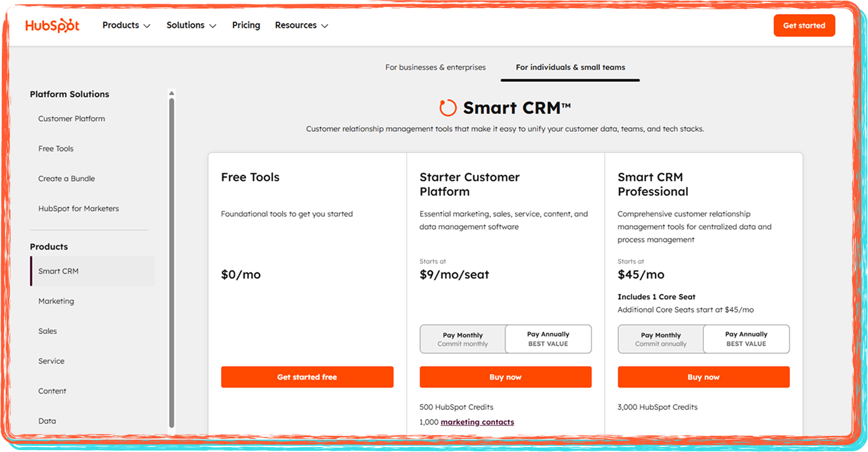Open the Resources dropdown
Image resolution: width=868 pixels, height=452 pixels.
coord(301,25)
